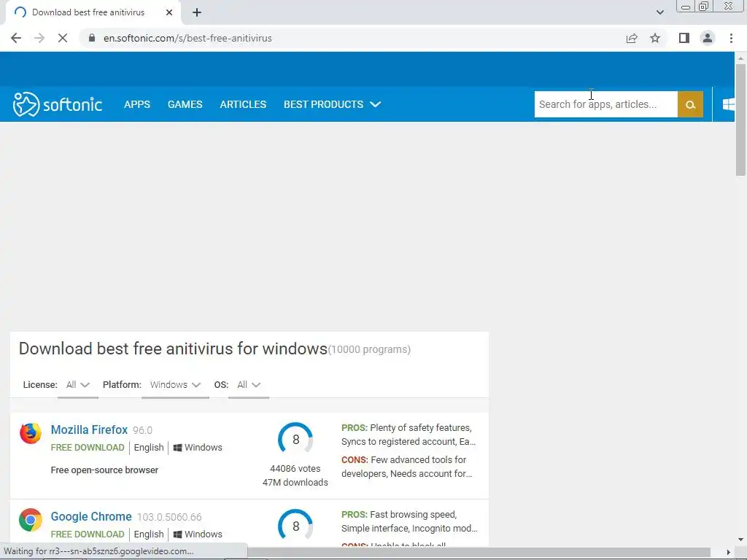Stop loading the page
Screen dimensions: 747x560
click(x=63, y=38)
